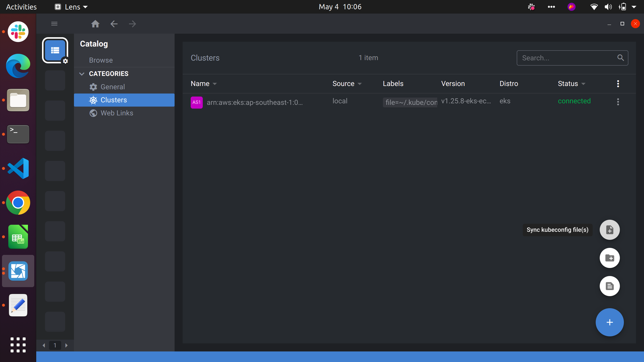Image resolution: width=644 pixels, height=362 pixels.
Task: Select the General category
Action: (112, 87)
